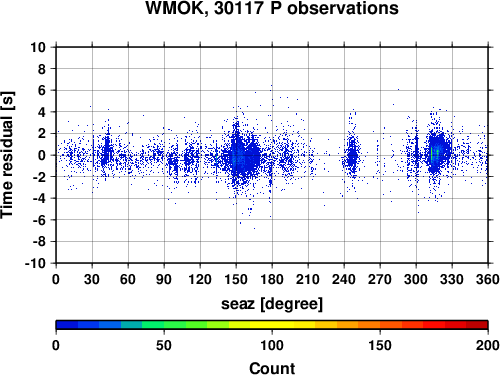
Task: Click the orange segment near 150 on colorbar
Action: pyautogui.click(x=380, y=325)
